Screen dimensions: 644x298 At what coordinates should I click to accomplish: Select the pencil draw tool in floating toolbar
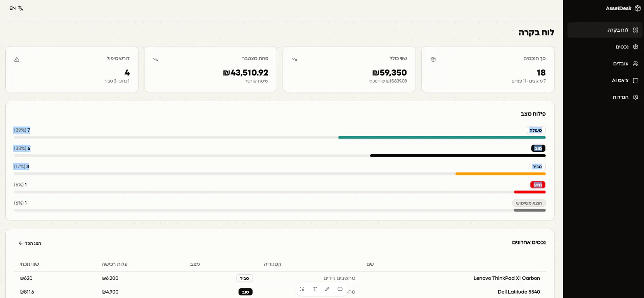coord(327,289)
